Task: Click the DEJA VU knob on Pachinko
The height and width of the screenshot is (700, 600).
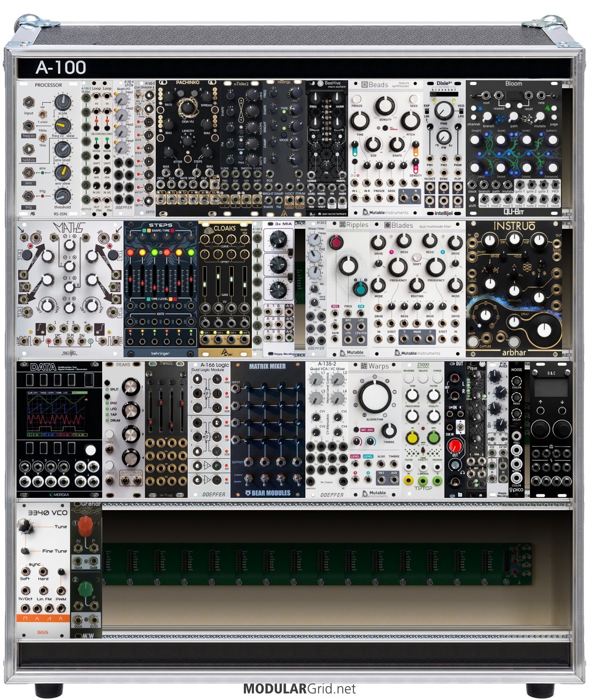Action: pos(188,109)
